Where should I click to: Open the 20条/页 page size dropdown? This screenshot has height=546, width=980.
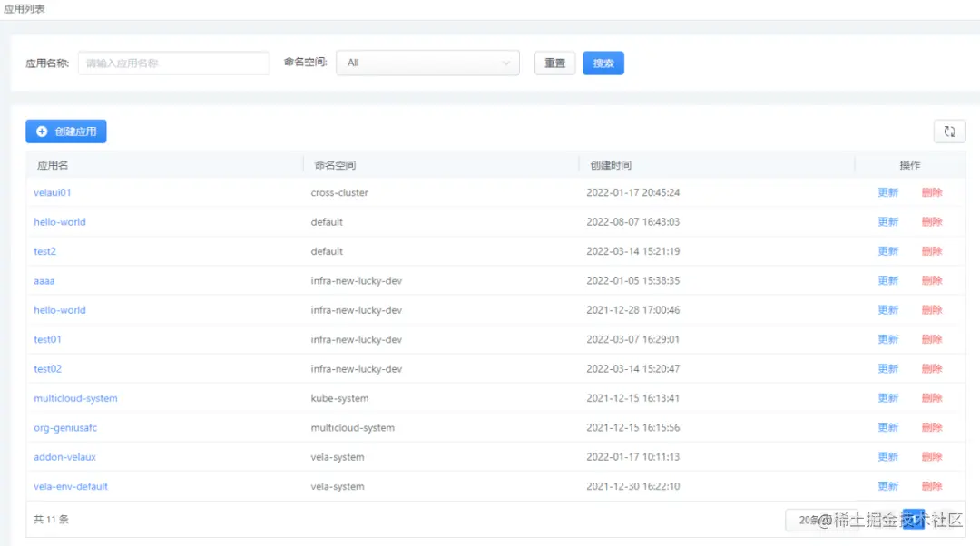coord(821,519)
